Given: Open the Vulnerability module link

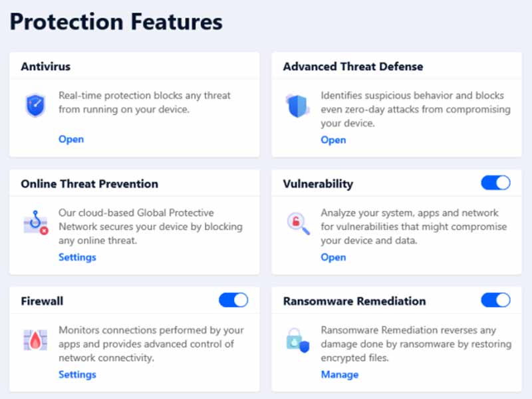Looking at the screenshot, I should click(333, 257).
